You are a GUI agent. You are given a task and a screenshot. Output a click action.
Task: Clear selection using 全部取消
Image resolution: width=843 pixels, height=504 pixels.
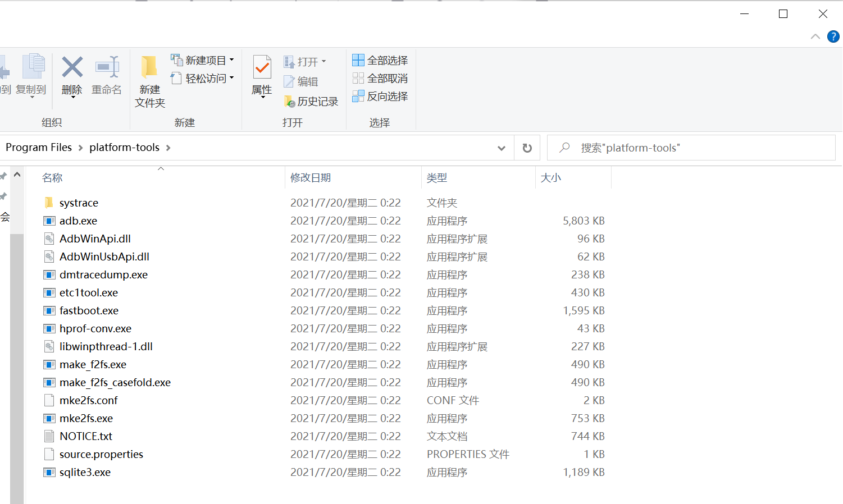tap(380, 78)
